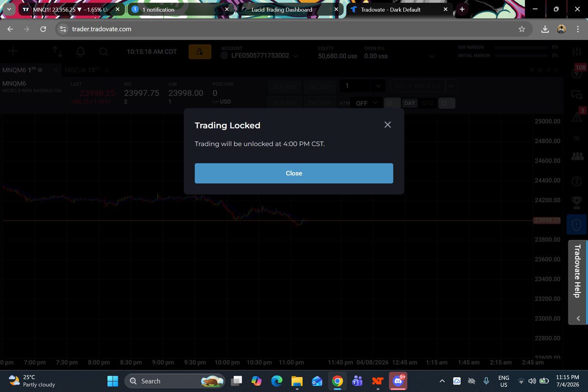The width and height of the screenshot is (588, 392).
Task: Open the Exit at Mkt & Cxl dropdown arrow
Action: pyautogui.click(x=451, y=86)
